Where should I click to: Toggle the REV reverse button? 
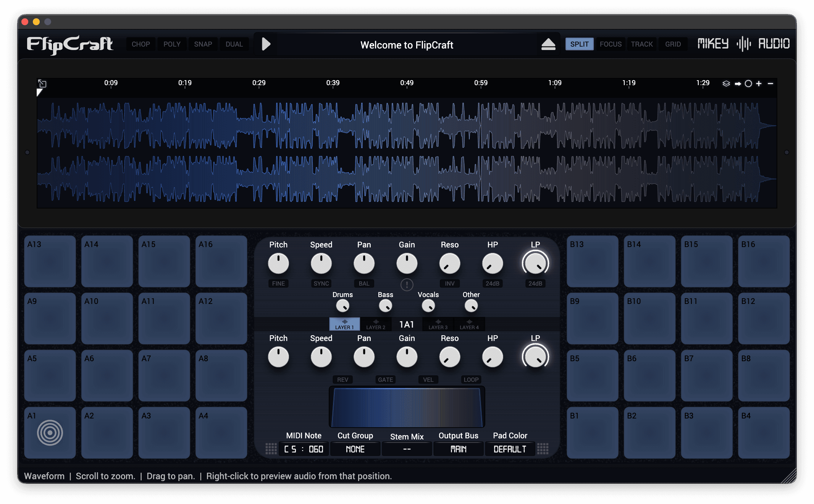click(342, 380)
